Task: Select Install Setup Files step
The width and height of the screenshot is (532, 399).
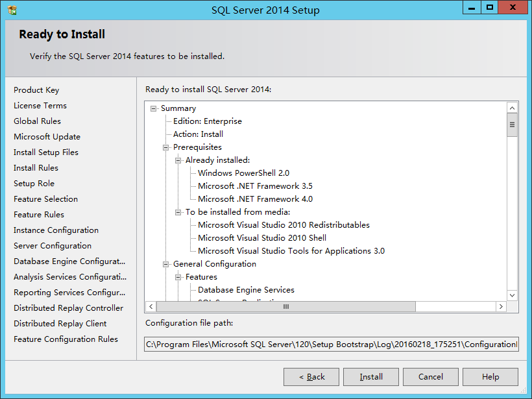Action: [x=46, y=152]
